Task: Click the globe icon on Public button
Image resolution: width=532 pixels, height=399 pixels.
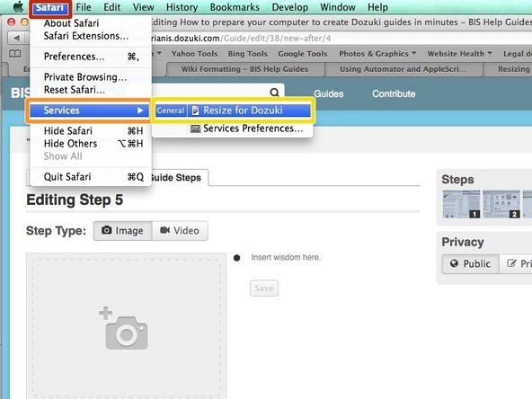Action: [x=454, y=263]
